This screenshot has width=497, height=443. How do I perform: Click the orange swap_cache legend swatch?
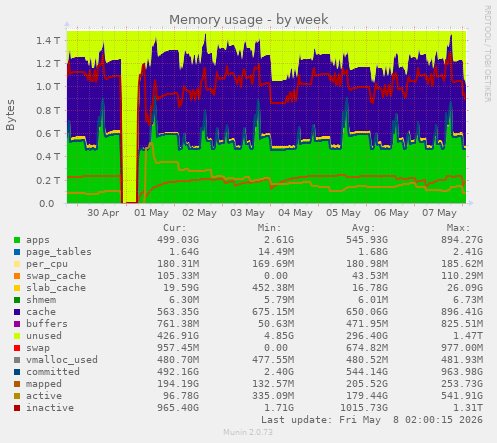coord(17,276)
